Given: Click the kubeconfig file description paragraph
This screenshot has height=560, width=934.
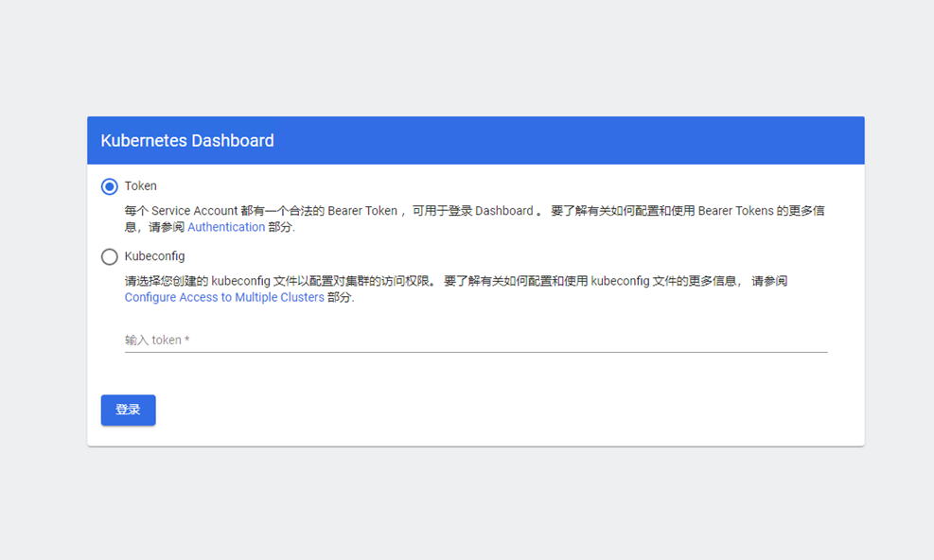Looking at the screenshot, I should 456,289.
